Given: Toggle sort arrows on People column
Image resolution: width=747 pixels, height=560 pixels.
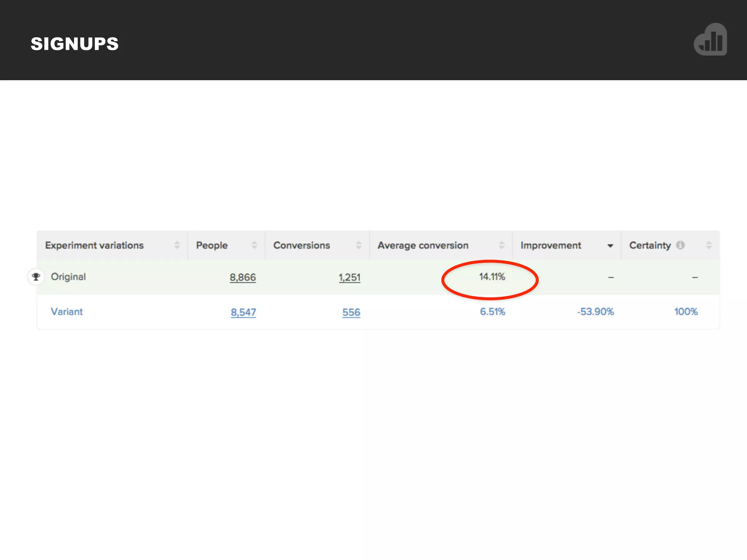Looking at the screenshot, I should (254, 245).
